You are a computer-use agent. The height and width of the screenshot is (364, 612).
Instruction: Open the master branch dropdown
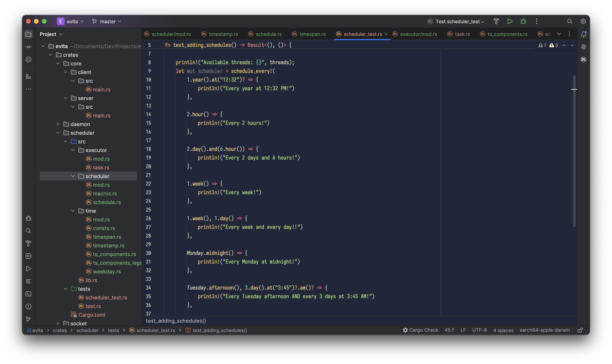[x=107, y=21]
